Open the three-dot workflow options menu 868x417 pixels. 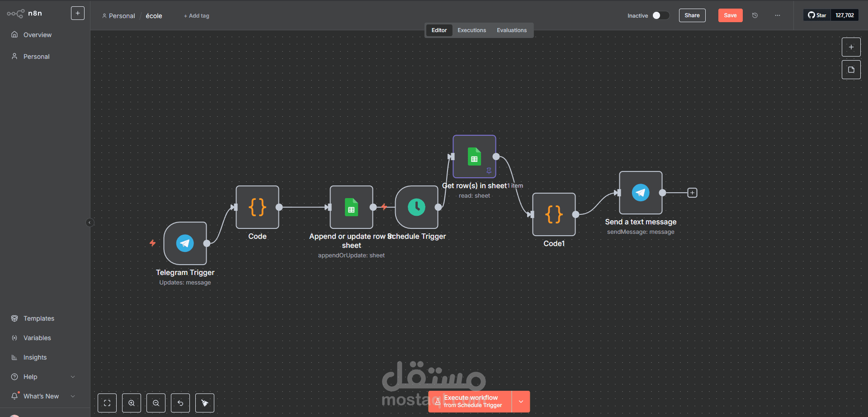click(x=778, y=15)
